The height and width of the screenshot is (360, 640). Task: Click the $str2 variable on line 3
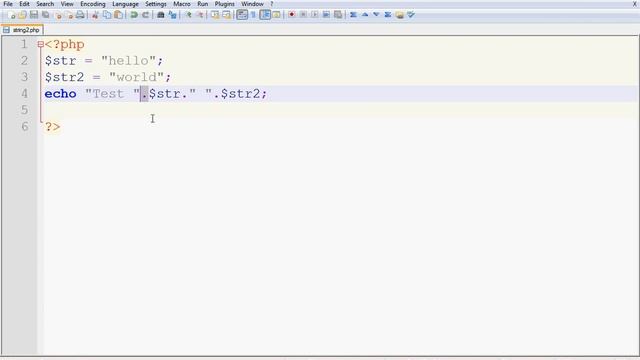[64, 77]
